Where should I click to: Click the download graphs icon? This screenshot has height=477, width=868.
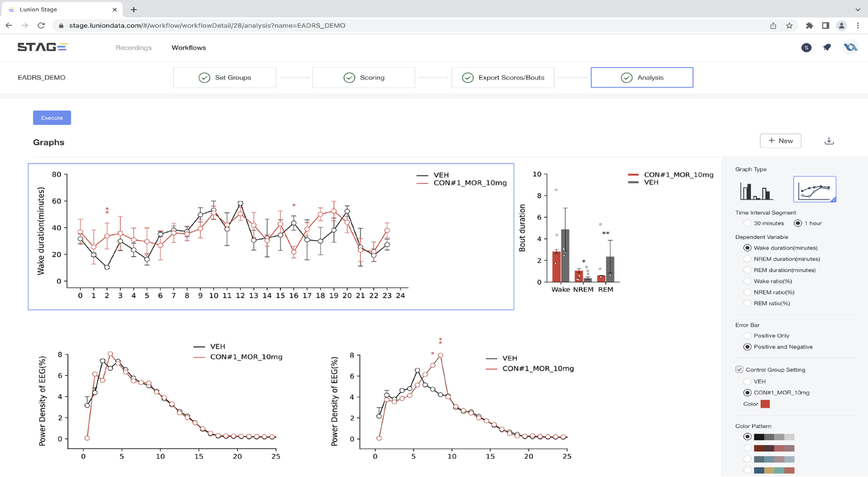click(829, 141)
